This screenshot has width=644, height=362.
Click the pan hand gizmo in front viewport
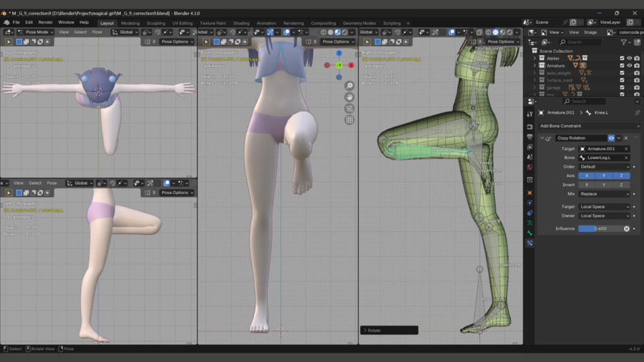(x=349, y=97)
